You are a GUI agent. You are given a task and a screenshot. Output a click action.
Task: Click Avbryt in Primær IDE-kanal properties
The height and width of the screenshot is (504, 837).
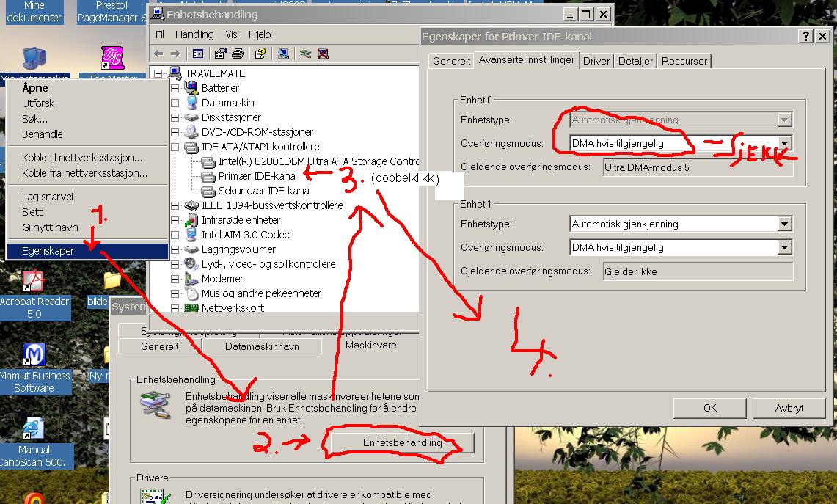(x=789, y=408)
